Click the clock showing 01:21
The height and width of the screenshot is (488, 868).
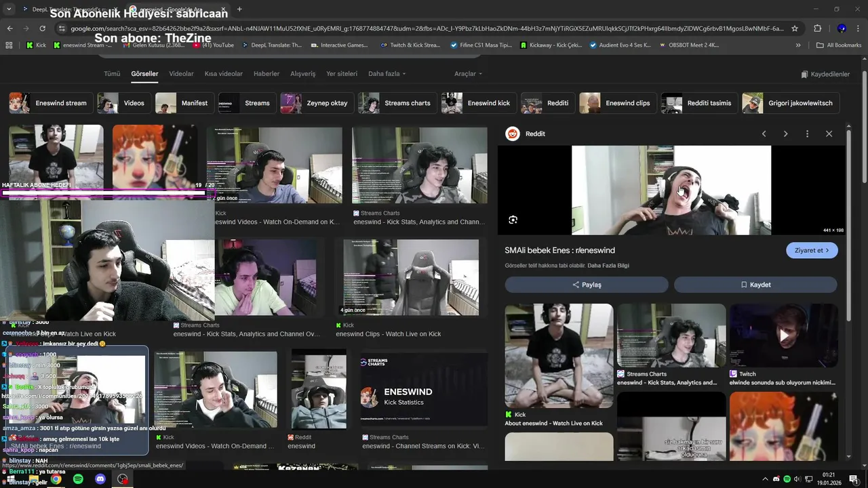pyautogui.click(x=829, y=475)
